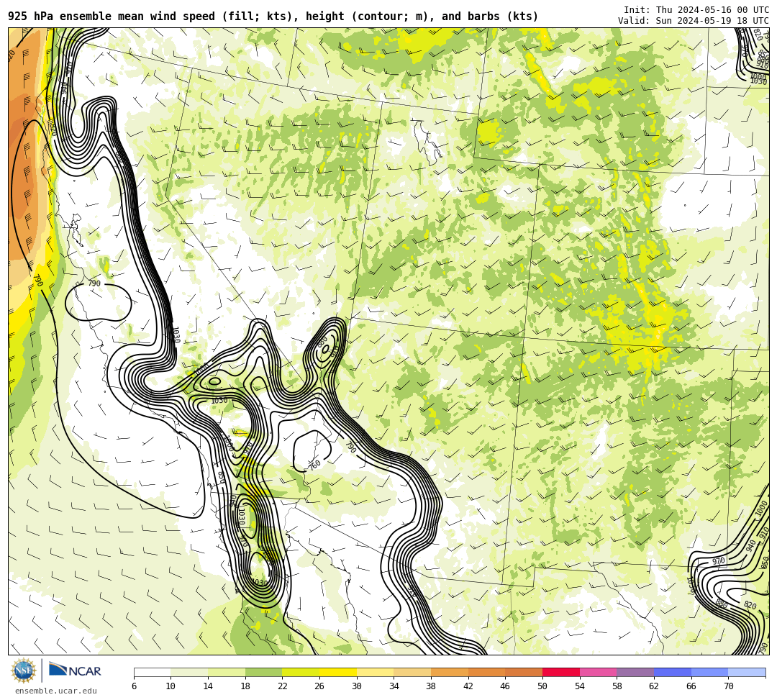Click the NCAR logo

pos(75,671)
